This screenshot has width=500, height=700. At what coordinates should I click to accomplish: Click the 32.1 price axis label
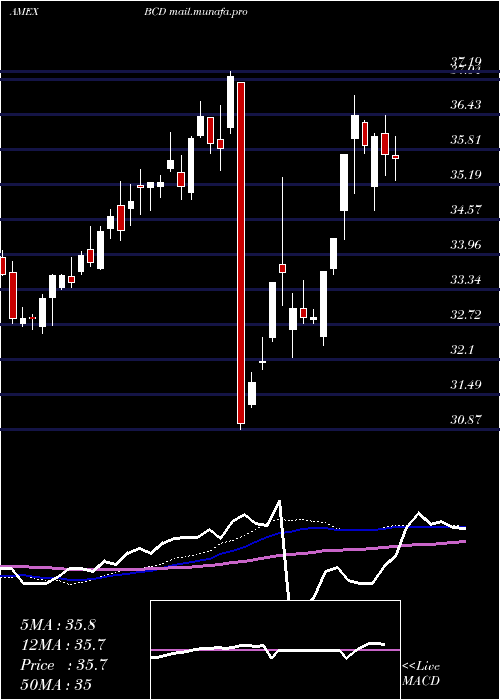(x=462, y=350)
